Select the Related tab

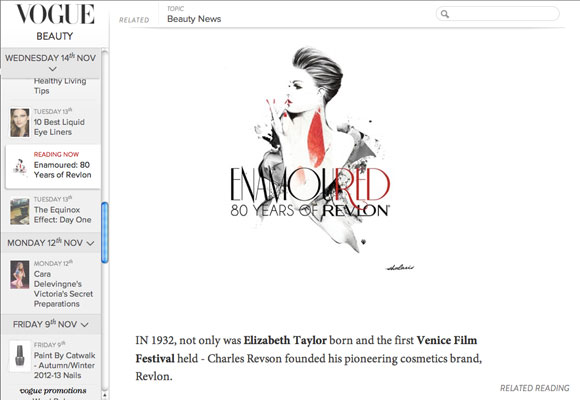tap(134, 20)
